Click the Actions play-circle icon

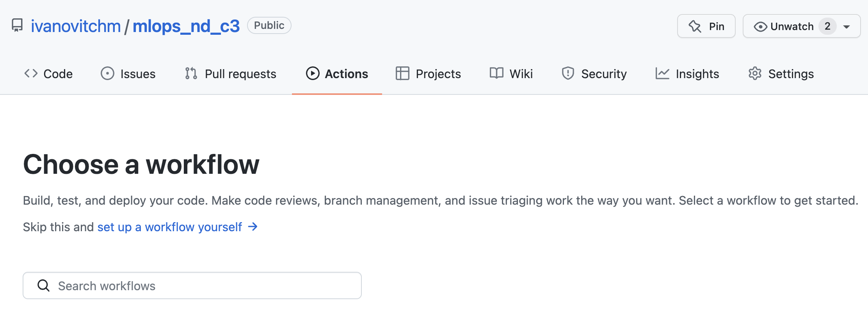tap(313, 73)
